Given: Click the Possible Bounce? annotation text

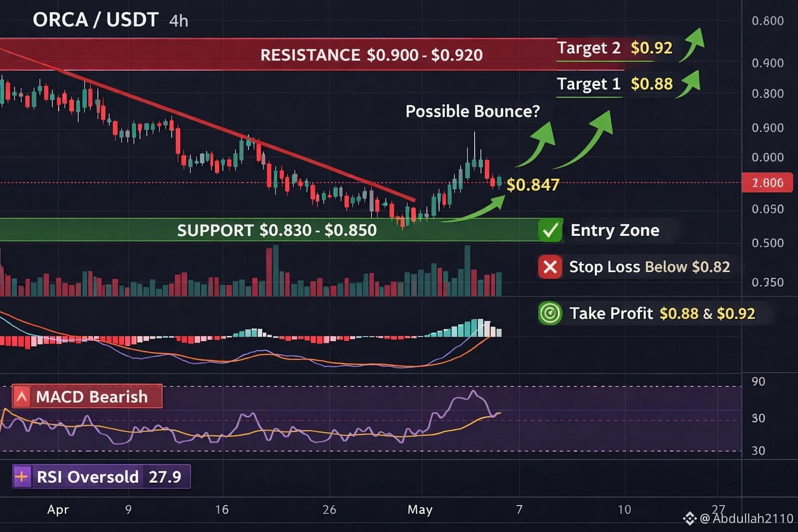Looking at the screenshot, I should pyautogui.click(x=473, y=111).
